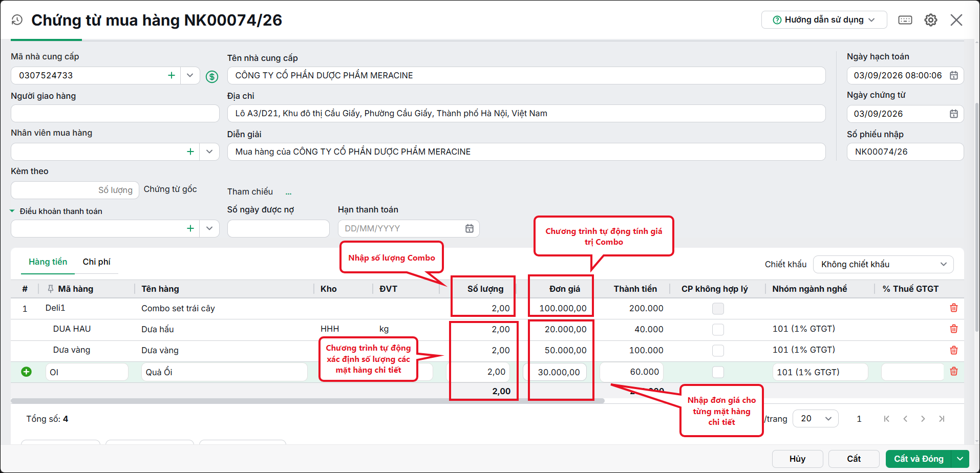Open the rows-per-page dropdown showing 20
980x473 pixels.
tap(816, 419)
